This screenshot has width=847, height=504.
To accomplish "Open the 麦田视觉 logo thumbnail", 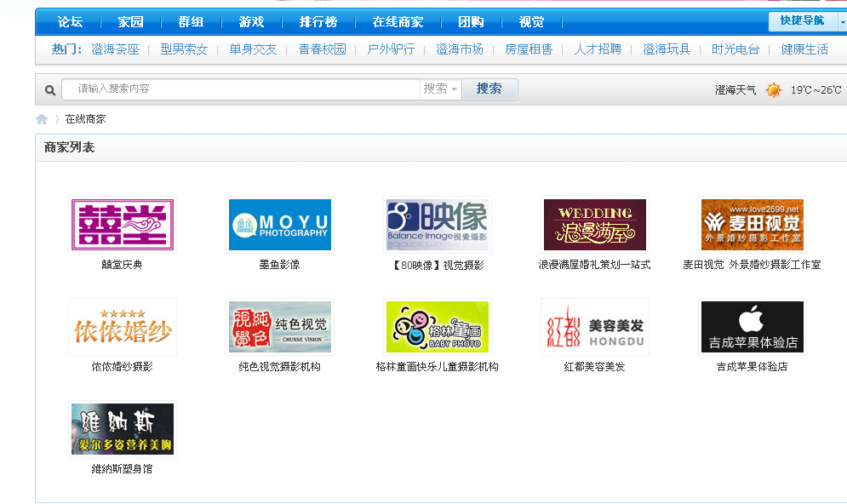I will (x=753, y=225).
